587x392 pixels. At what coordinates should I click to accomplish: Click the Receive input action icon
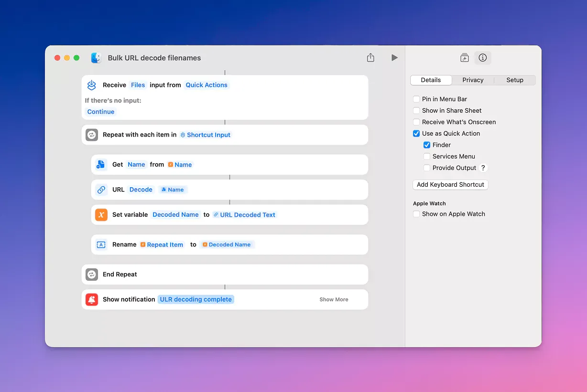tap(91, 85)
